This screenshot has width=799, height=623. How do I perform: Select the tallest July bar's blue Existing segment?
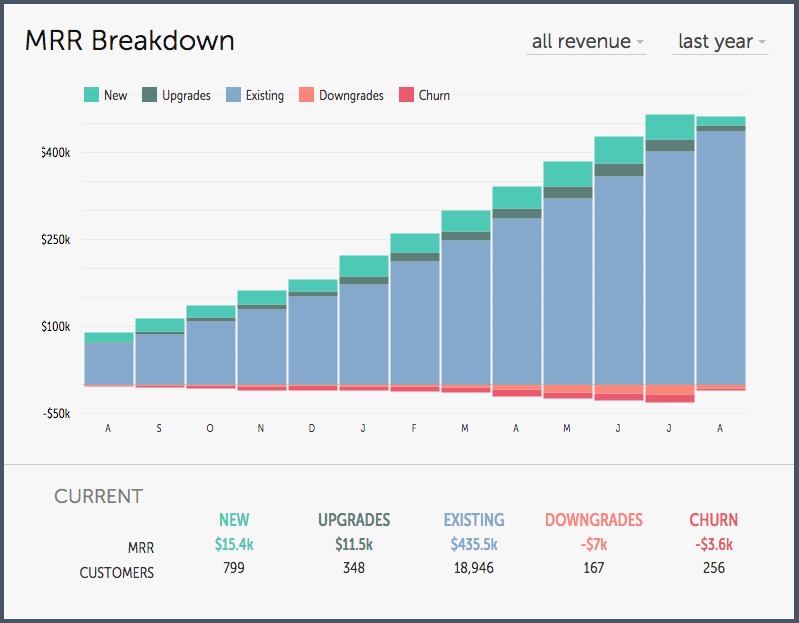pos(670,268)
